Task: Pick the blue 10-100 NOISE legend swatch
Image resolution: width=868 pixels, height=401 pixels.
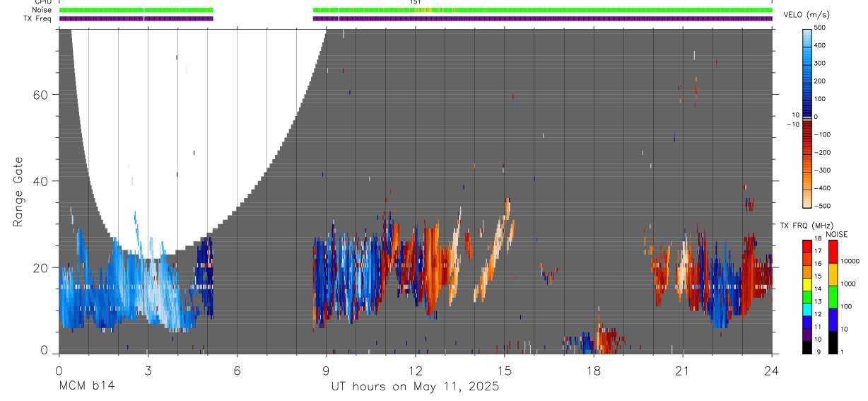Action: (833, 320)
